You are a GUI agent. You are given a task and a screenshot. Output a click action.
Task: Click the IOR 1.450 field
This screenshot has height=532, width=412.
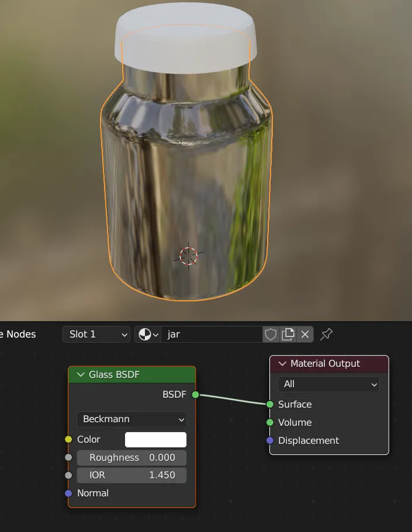point(132,475)
